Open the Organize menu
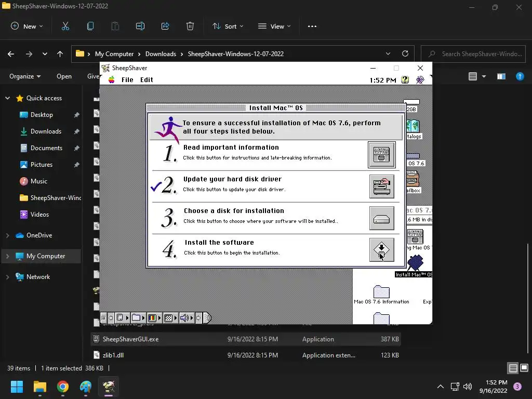Screen dimensions: 532x399 (25, 76)
